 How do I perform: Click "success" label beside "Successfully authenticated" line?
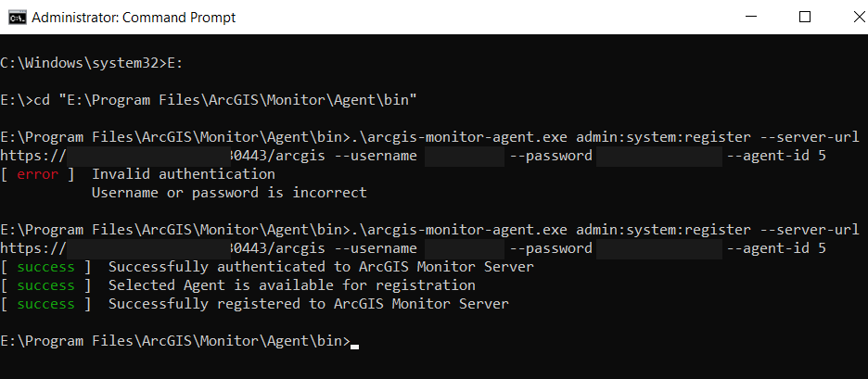tap(45, 267)
